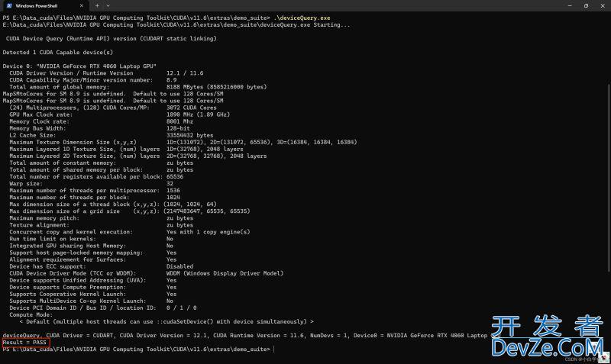
Task: Open a new terminal tab
Action: coord(97,6)
